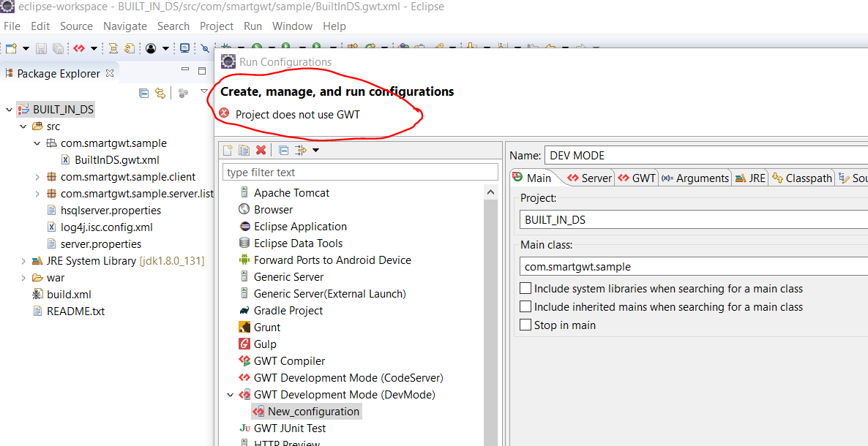Switch to the Classpath tab
The height and width of the screenshot is (446, 868).
(x=802, y=178)
